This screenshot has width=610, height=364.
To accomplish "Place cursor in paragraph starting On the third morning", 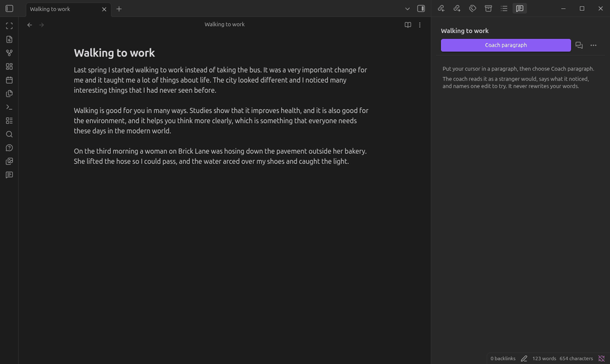I will (221, 156).
